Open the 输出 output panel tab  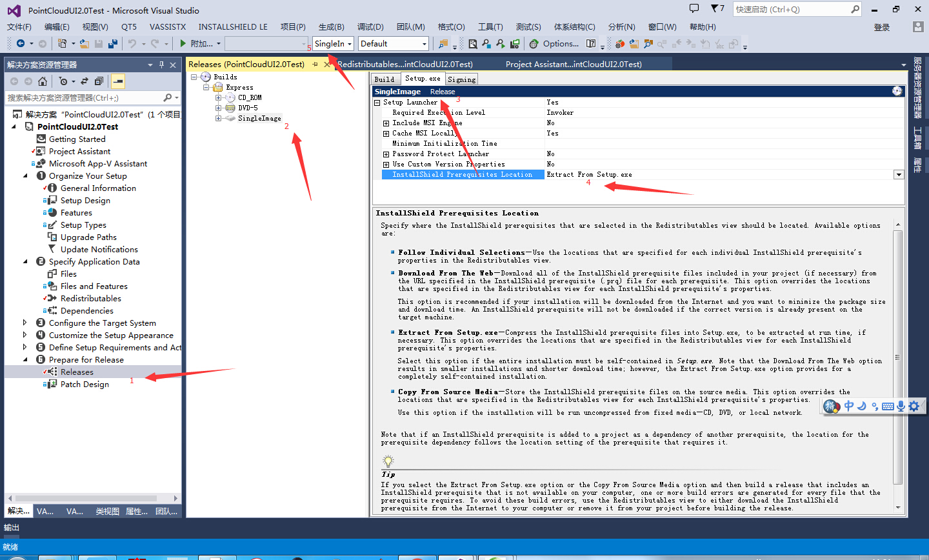12,527
